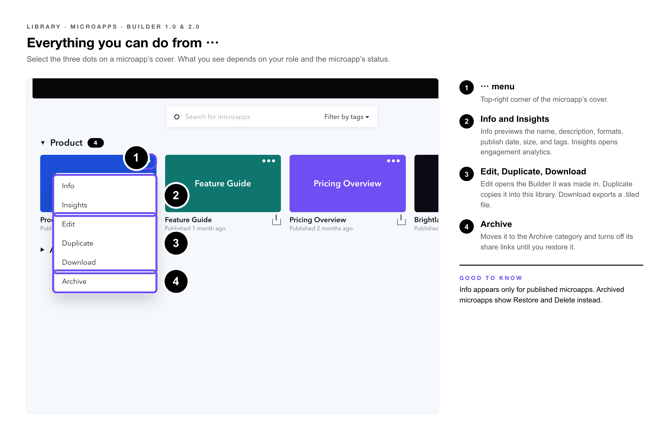This screenshot has height=430, width=670.
Task: Expand the collapsed category below Product
Action: tap(42, 250)
